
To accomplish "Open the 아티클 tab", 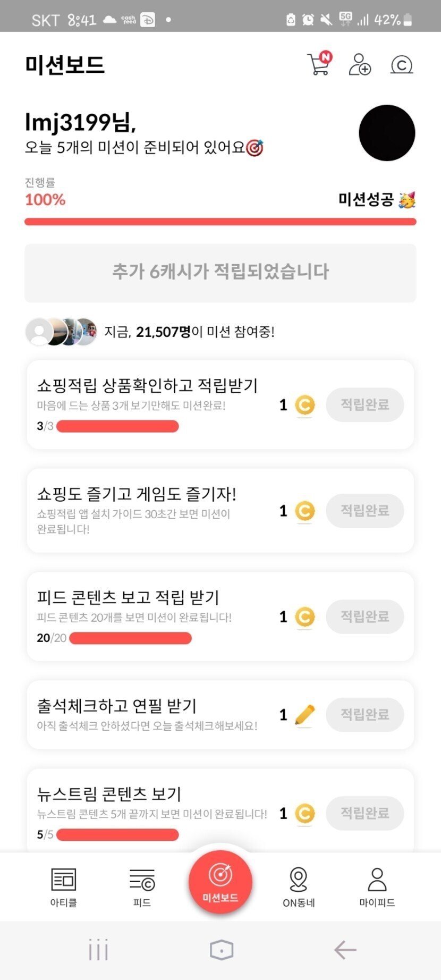I will coord(63,886).
